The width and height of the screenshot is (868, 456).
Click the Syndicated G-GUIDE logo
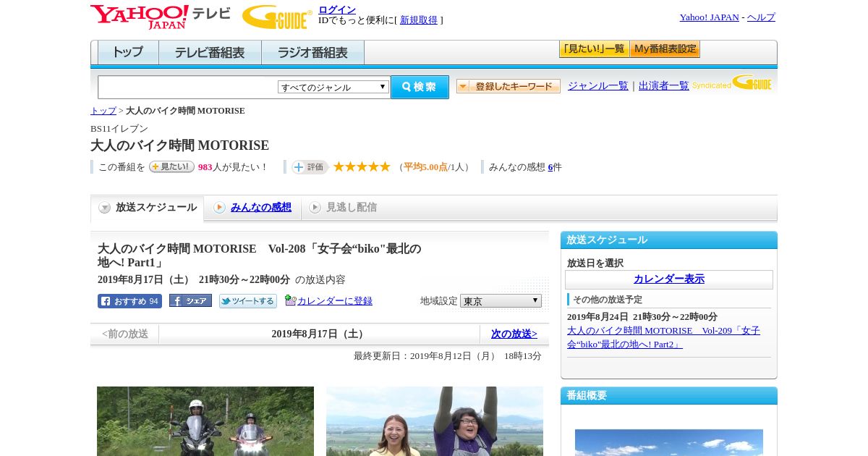pos(732,83)
